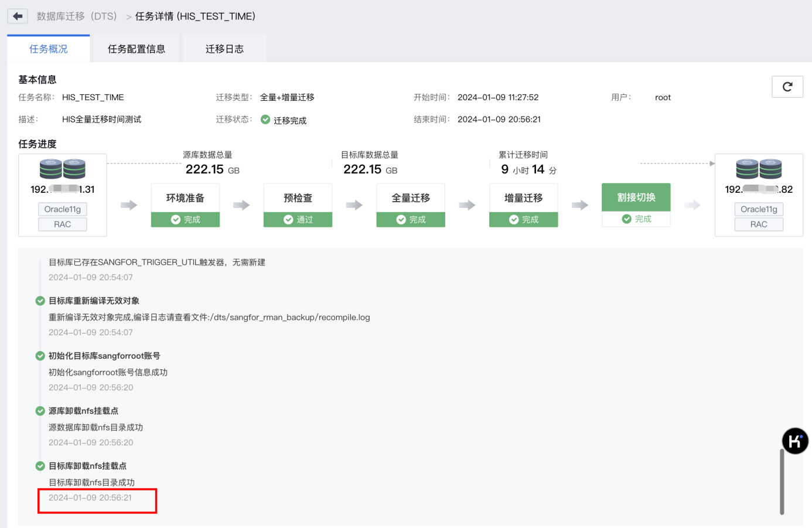
Task: Click the source database cluster icon for 192.x.x.31
Action: pyautogui.click(x=62, y=169)
